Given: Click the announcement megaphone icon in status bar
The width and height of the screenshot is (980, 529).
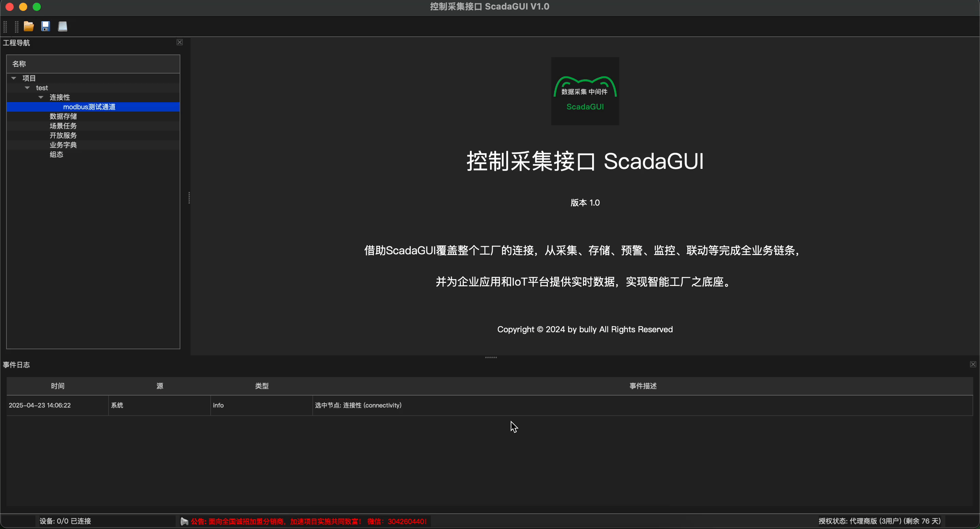Looking at the screenshot, I should 184,522.
